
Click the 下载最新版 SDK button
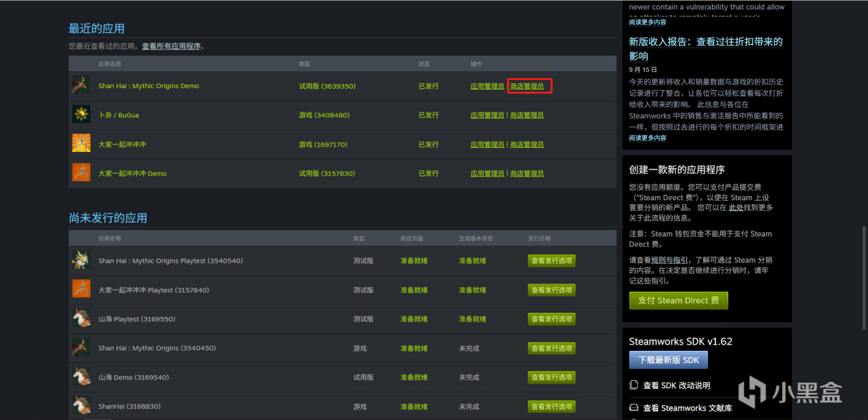(x=669, y=360)
